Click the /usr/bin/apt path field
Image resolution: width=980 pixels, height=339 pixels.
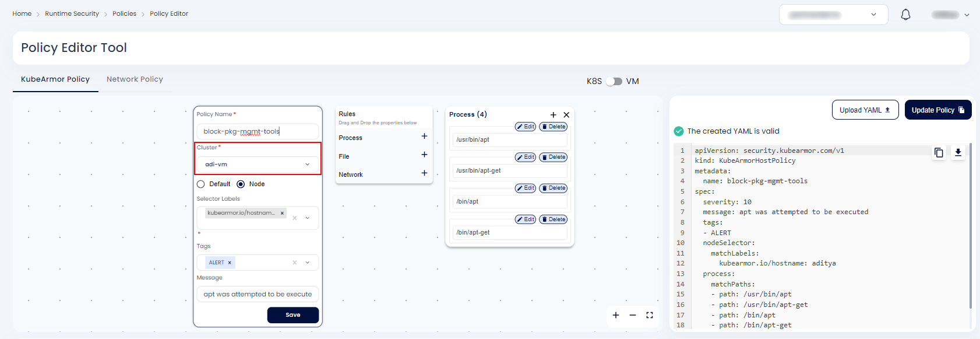(x=509, y=139)
